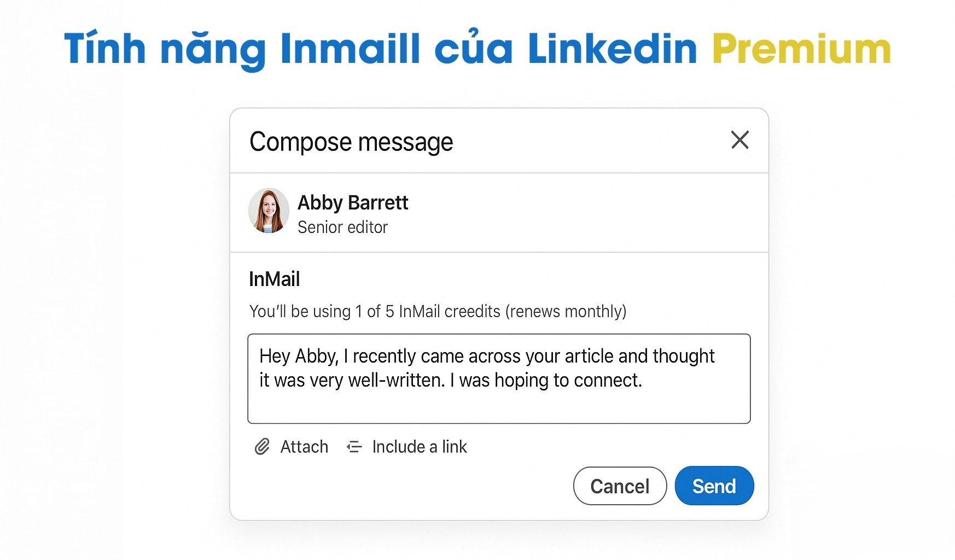Click the InMail section heading
The image size is (955, 560).
(274, 279)
